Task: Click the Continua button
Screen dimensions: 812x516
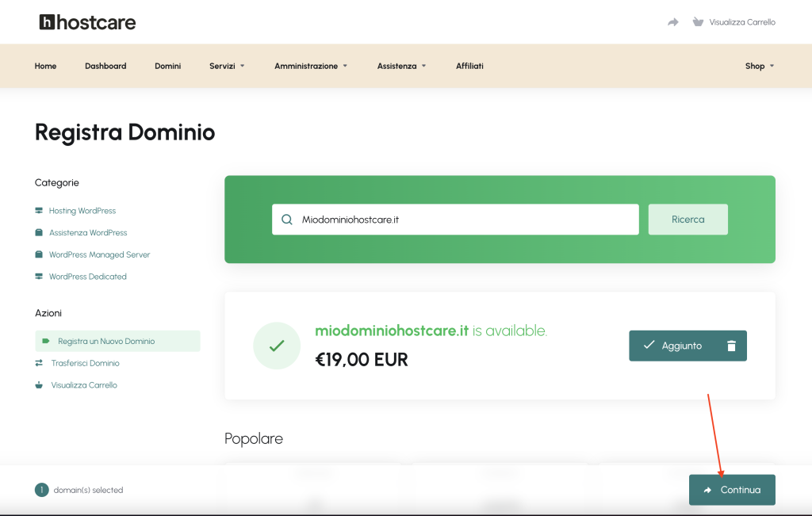Action: click(x=732, y=490)
